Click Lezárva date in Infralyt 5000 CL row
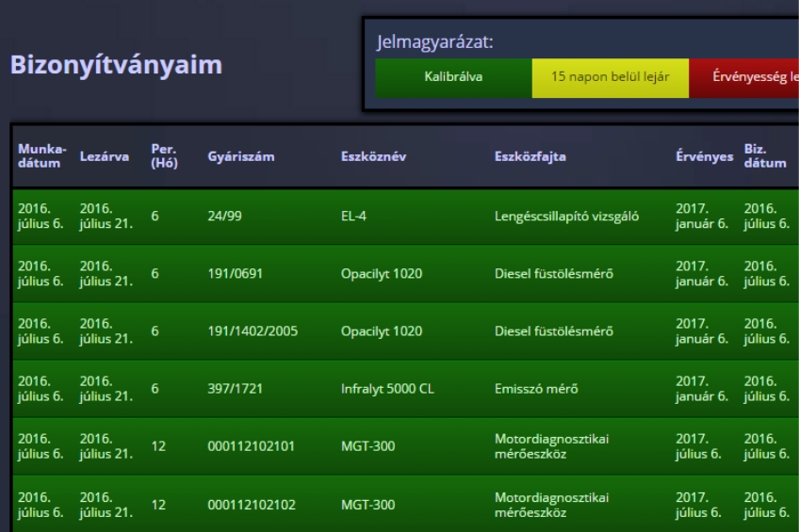The image size is (799, 532). tap(106, 389)
